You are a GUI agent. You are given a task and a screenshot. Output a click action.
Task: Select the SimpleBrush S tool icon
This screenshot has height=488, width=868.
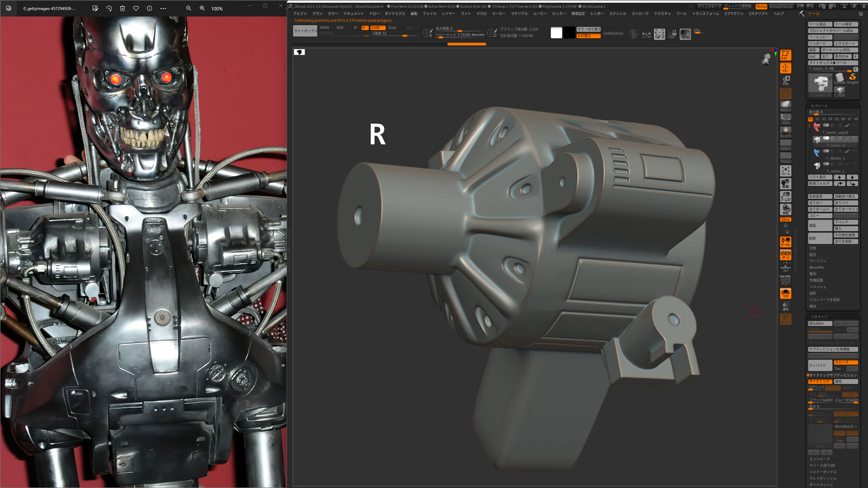point(853,79)
